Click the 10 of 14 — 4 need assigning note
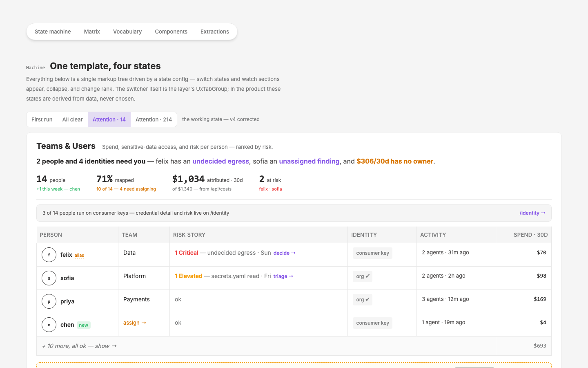This screenshot has height=368, width=588. click(x=126, y=189)
